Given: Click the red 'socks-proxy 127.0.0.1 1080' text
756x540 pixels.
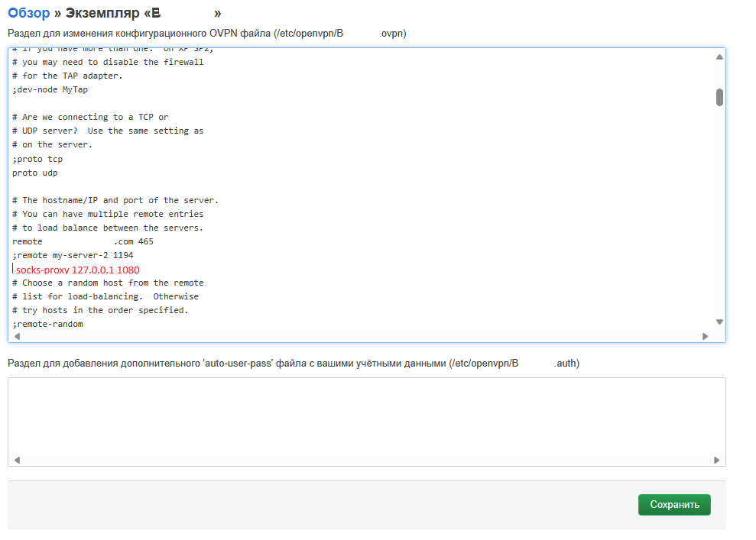Looking at the screenshot, I should tap(78, 270).
